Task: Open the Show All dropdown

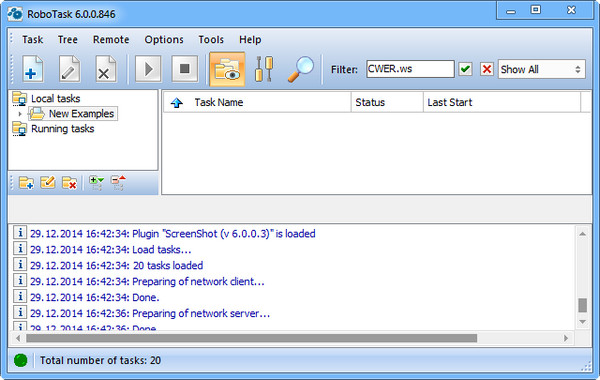Action: pos(541,69)
